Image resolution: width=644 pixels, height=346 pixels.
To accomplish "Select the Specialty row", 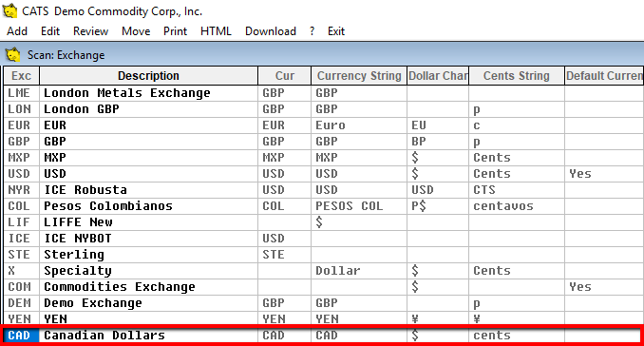I will click(324, 271).
